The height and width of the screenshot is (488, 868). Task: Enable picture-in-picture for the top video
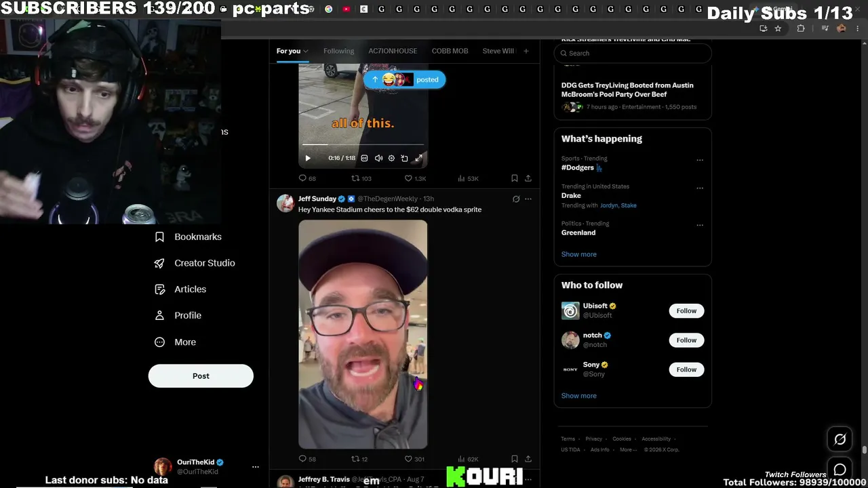click(404, 158)
